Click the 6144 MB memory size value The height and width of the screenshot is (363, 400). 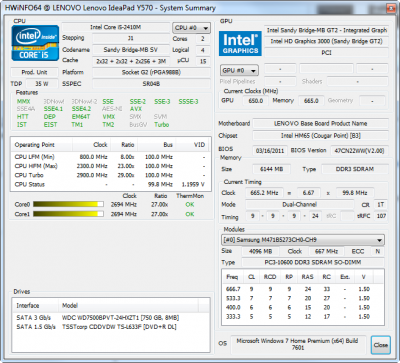point(271,169)
